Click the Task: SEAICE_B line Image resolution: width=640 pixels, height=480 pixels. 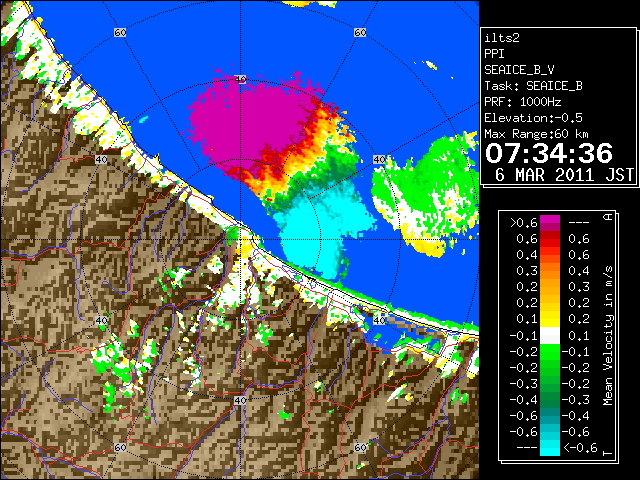point(533,86)
